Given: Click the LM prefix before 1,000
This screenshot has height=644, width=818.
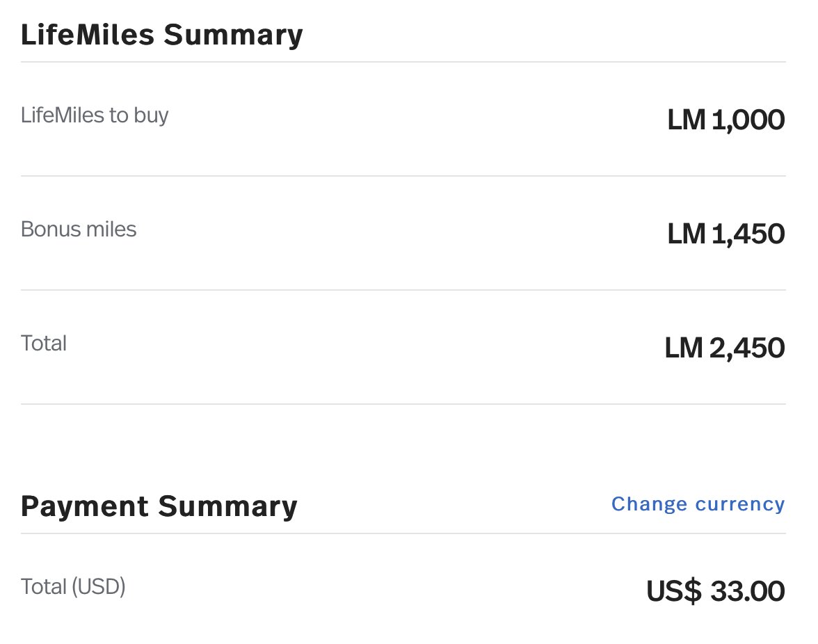Looking at the screenshot, I should coord(687,120).
